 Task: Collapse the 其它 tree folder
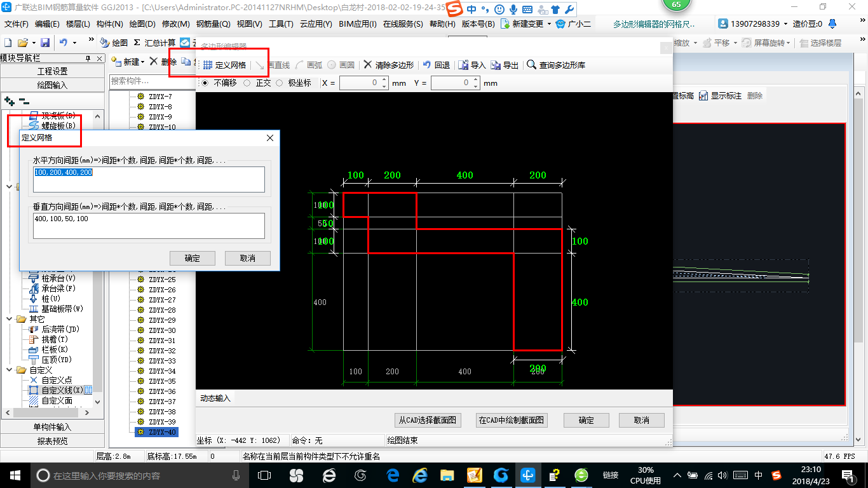tap(10, 319)
